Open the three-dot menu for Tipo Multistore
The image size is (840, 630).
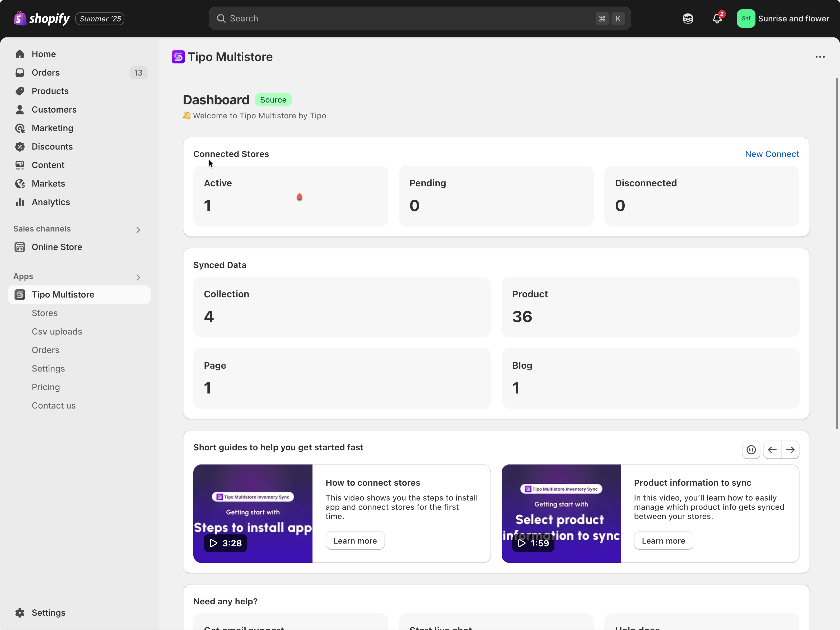tap(820, 57)
